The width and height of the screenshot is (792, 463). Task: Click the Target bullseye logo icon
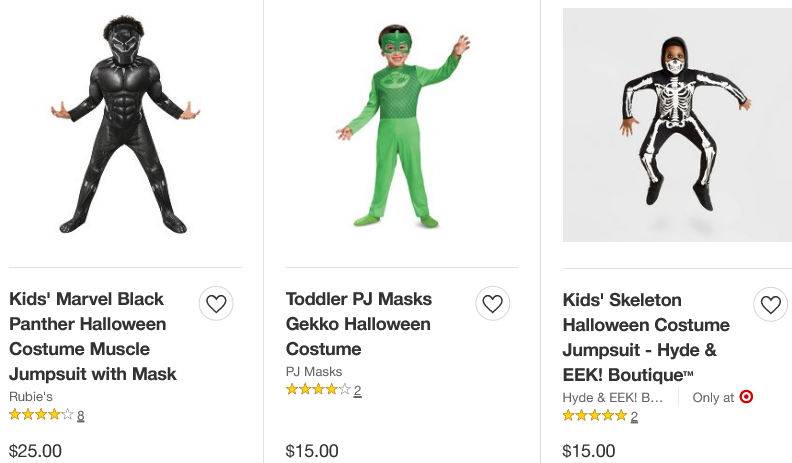pos(746,397)
